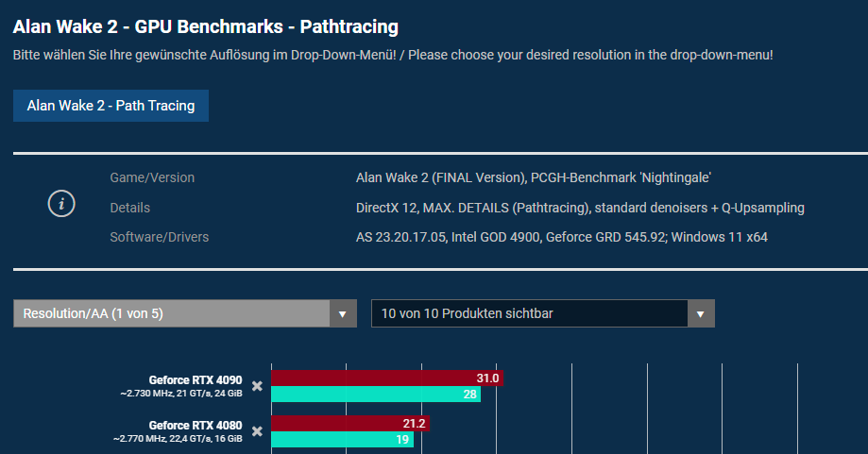Remove Geforce RTX 4080 with its X icon

coord(257,431)
